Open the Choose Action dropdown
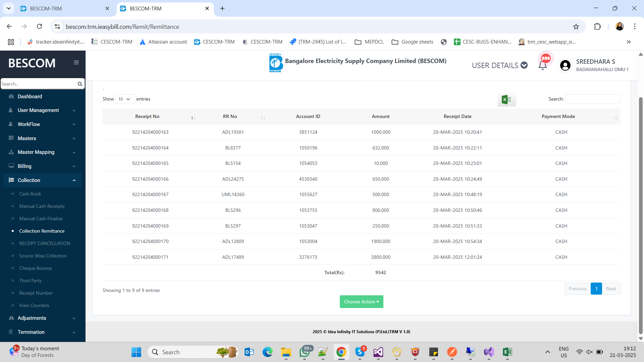The image size is (644, 362). coord(361,302)
